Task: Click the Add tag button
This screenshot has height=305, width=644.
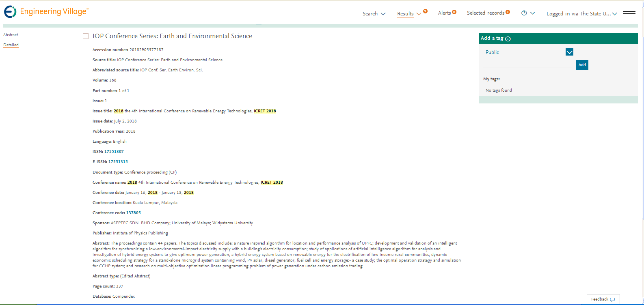Action: coord(582,65)
